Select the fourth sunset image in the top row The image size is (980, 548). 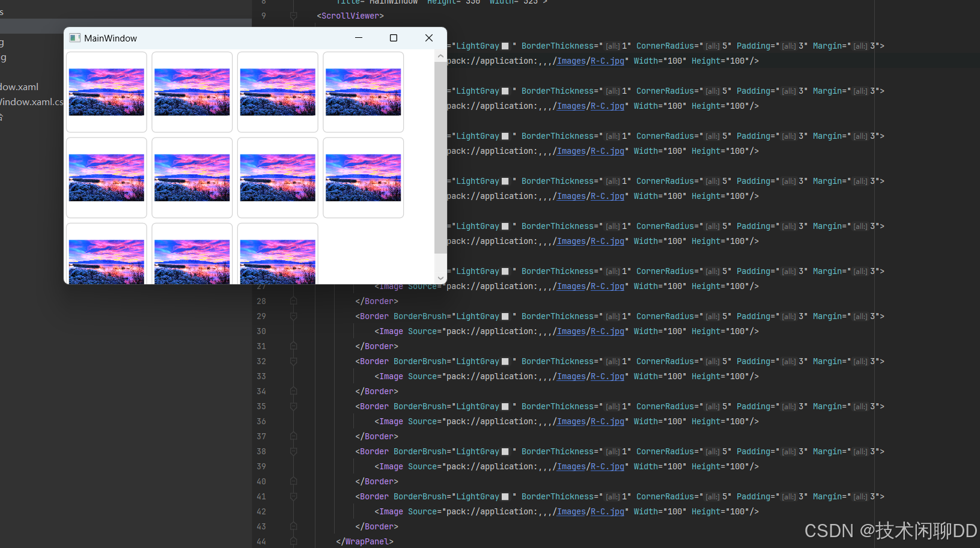coord(364,92)
